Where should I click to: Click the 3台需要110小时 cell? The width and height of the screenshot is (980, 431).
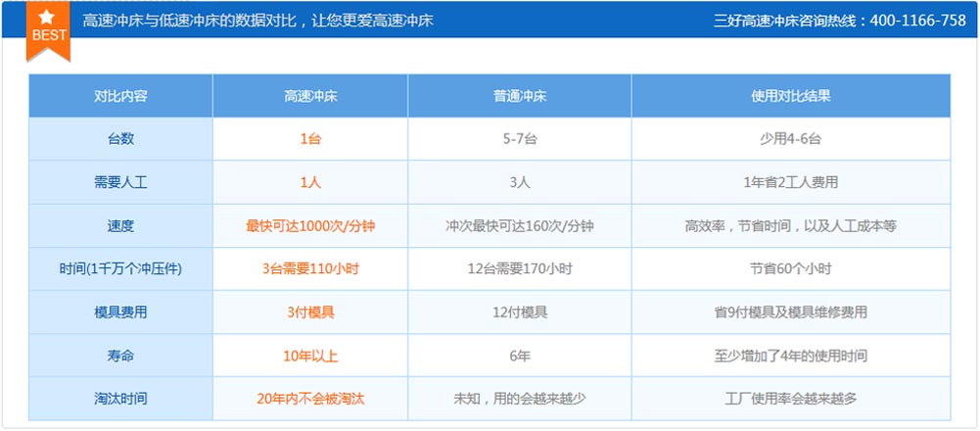click(x=310, y=269)
